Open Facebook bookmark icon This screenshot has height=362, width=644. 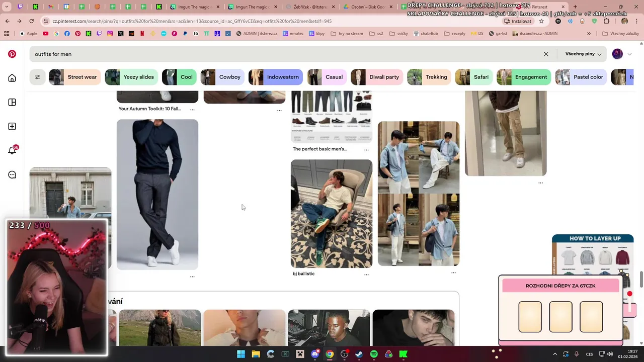67,34
